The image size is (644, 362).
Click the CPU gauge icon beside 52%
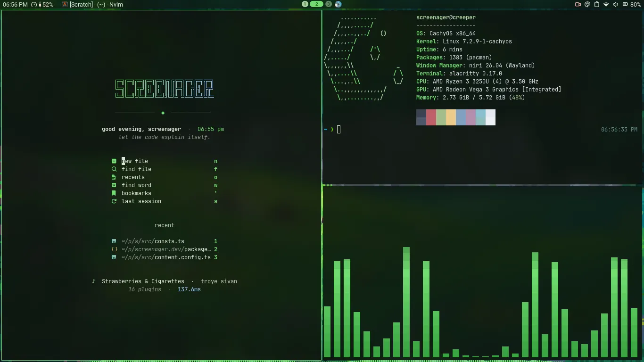click(34, 4)
